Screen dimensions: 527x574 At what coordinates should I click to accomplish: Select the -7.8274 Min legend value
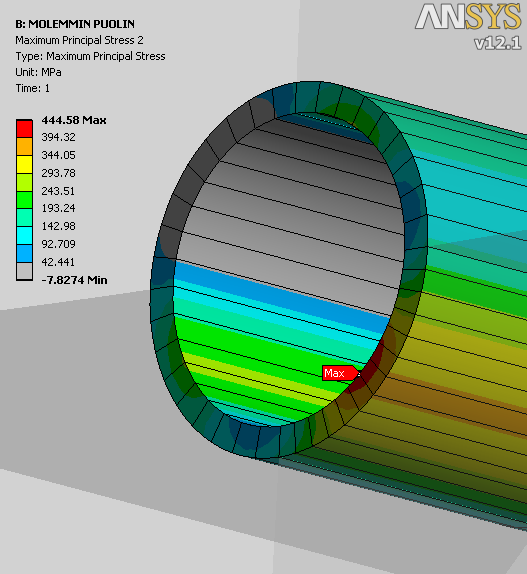pos(74,280)
